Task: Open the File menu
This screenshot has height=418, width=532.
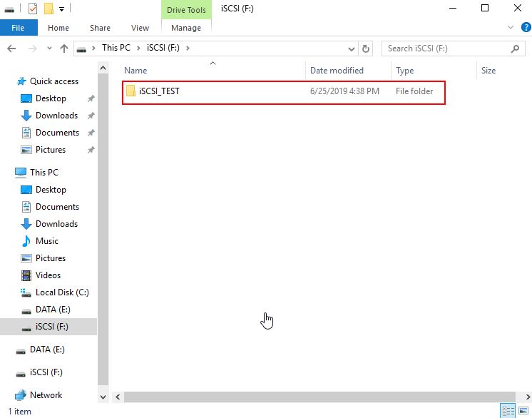Action: pos(19,28)
